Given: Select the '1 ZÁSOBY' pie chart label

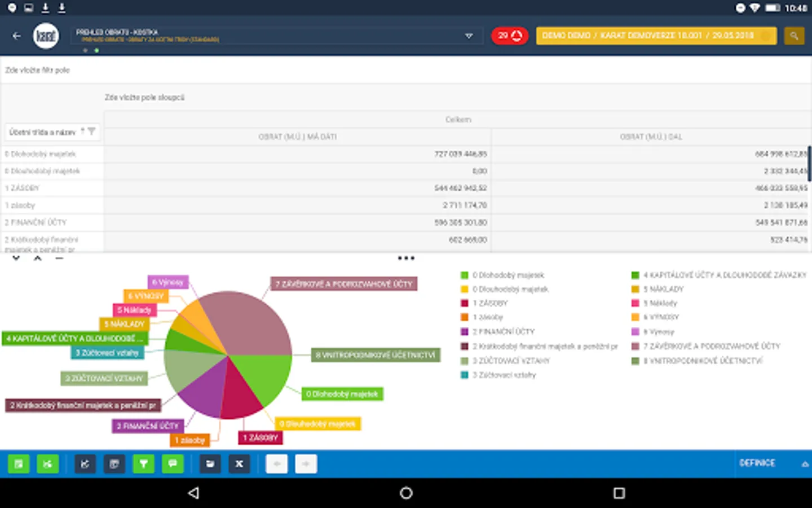Looking at the screenshot, I should [260, 437].
